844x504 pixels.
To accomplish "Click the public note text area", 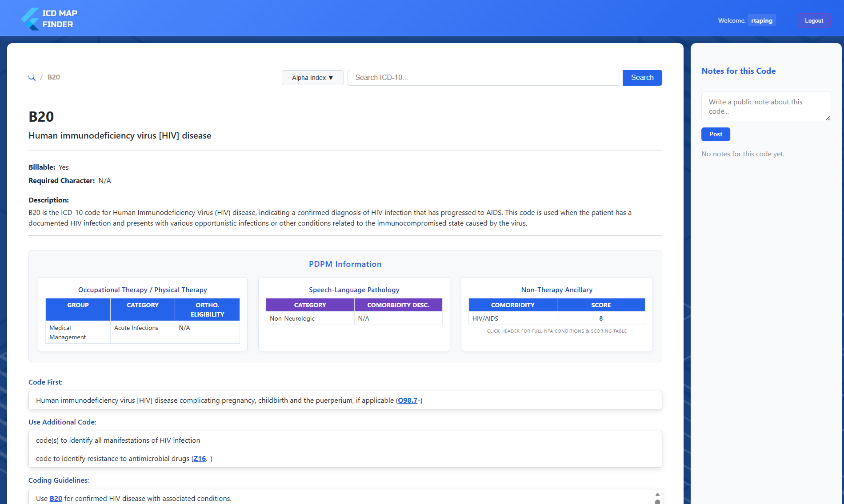I will tap(765, 106).
